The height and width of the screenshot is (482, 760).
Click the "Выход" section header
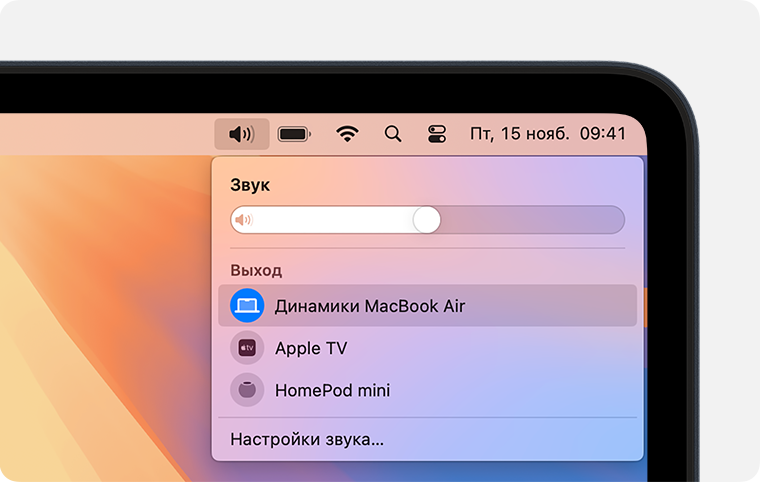(256, 270)
